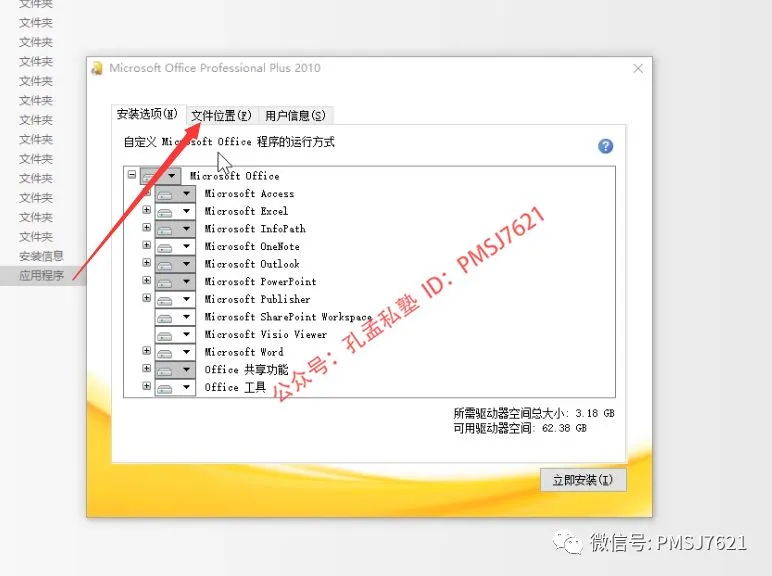Image resolution: width=772 pixels, height=576 pixels.
Task: Open install dropdown for Office 工具
Action: tap(175, 387)
